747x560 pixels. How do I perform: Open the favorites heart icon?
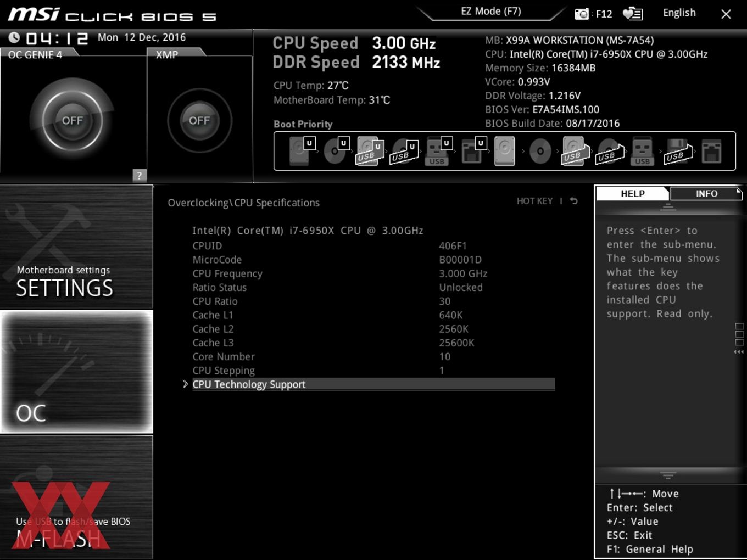(x=633, y=14)
